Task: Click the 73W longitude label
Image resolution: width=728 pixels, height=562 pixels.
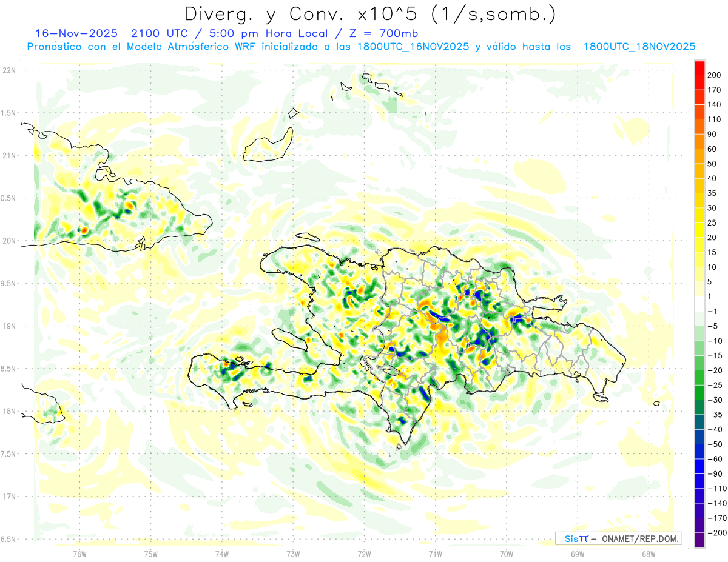Action: 293,554
